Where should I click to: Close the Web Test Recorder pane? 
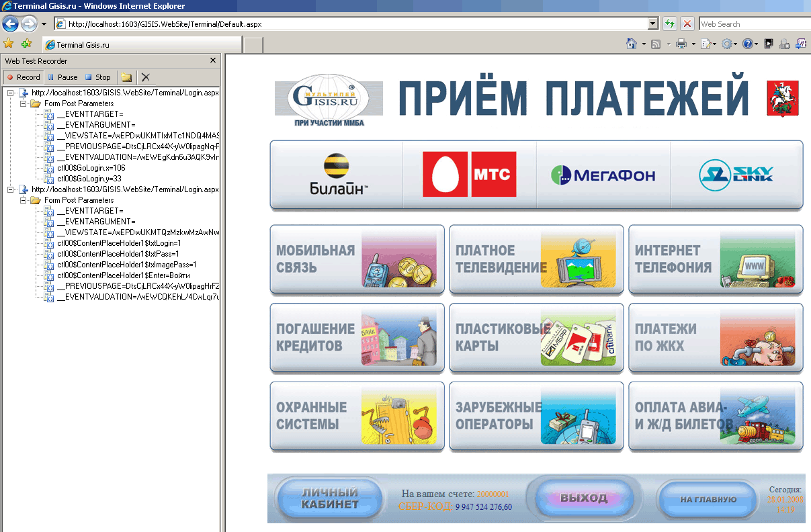(x=213, y=60)
